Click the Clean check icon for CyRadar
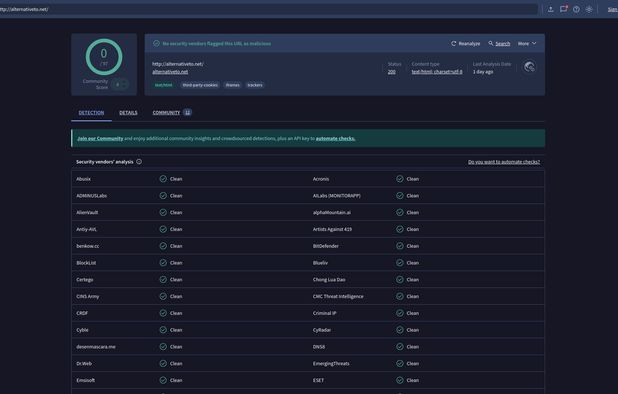Viewport: 618px width, 394px height. 400,330
